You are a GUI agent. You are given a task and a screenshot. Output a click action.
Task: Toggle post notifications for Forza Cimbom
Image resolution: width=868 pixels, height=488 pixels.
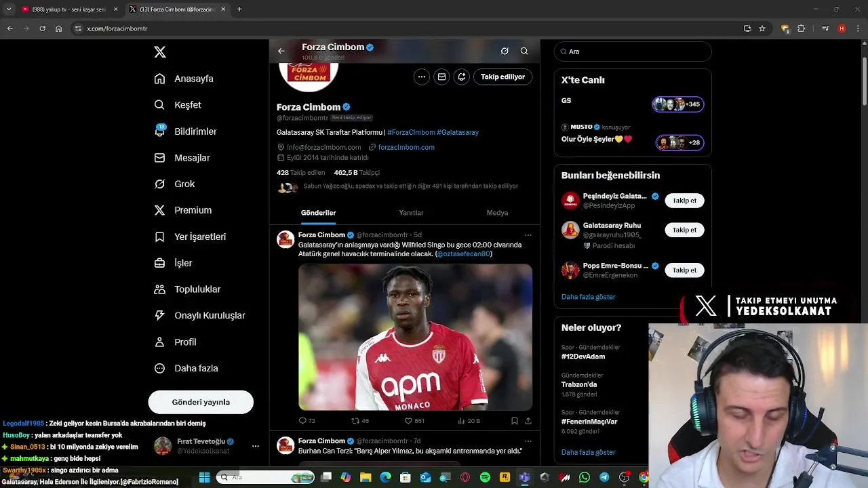pyautogui.click(x=461, y=77)
